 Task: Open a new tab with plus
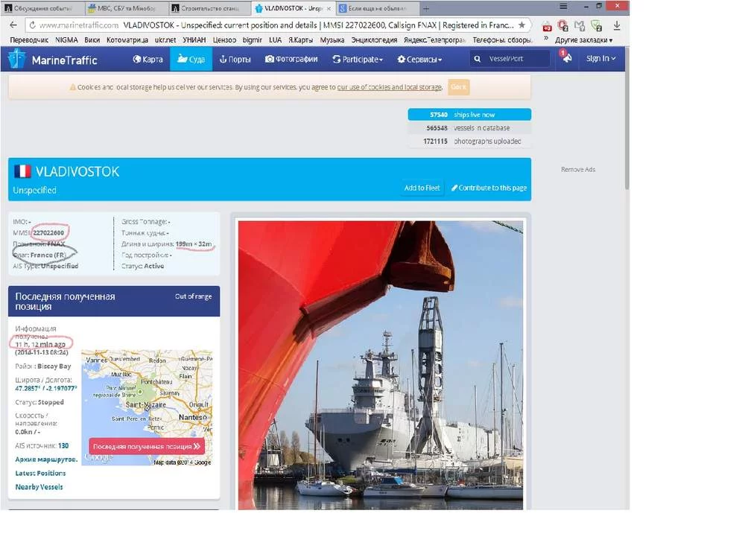(x=426, y=8)
